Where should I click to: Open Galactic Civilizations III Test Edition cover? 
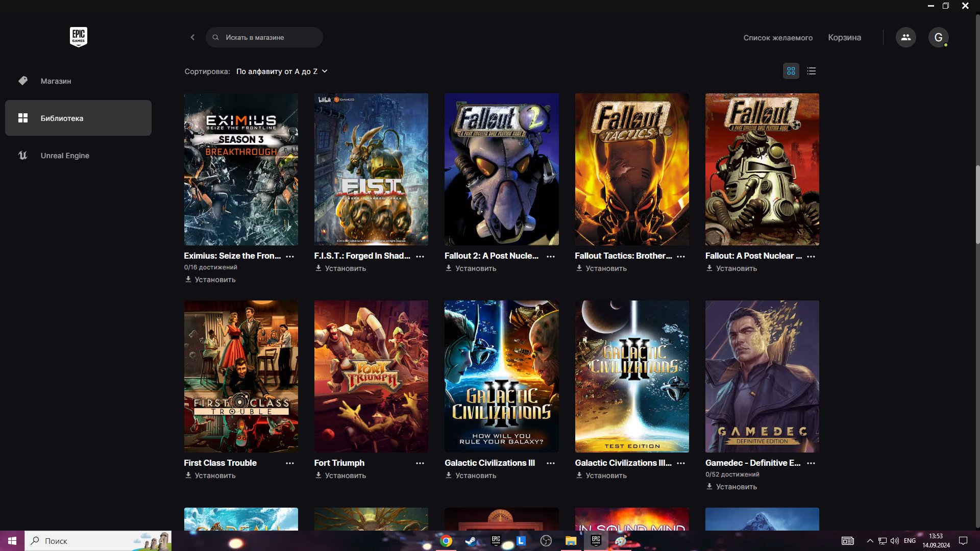(x=632, y=377)
